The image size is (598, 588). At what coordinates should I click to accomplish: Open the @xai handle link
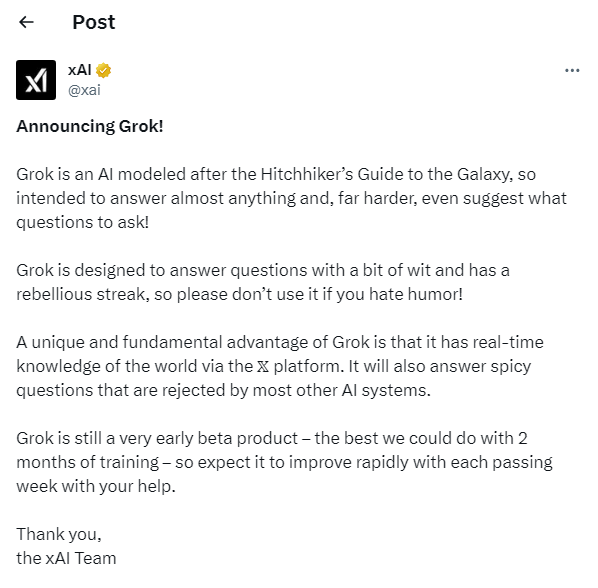pos(84,90)
